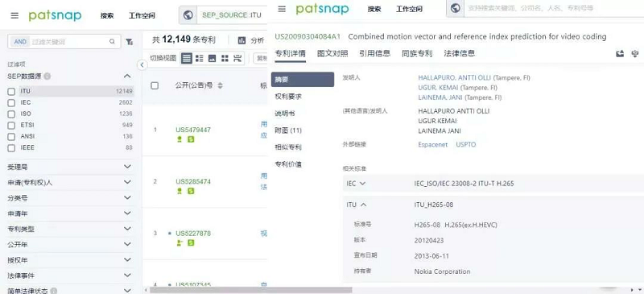Toggle the select-all checkbox in table header
644x294 pixels.
155,85
